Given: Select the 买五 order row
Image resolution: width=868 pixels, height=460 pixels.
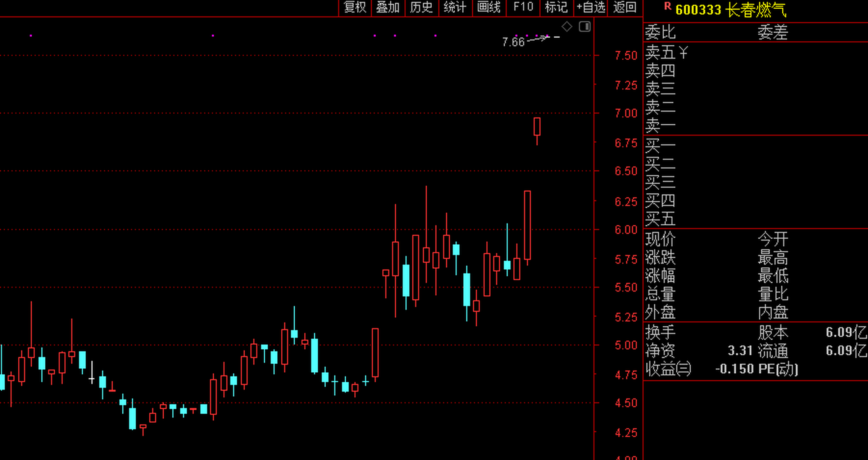Looking at the screenshot, I should pos(755,218).
